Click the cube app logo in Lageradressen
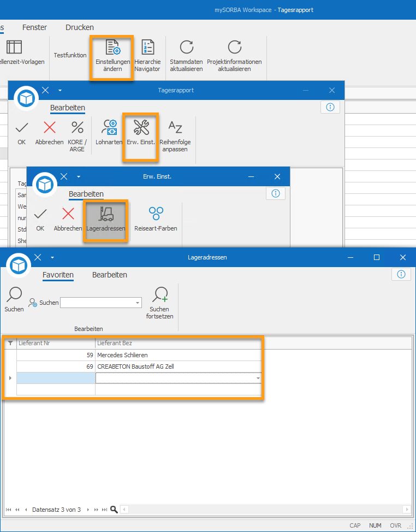This screenshot has height=532, width=416. tap(19, 265)
